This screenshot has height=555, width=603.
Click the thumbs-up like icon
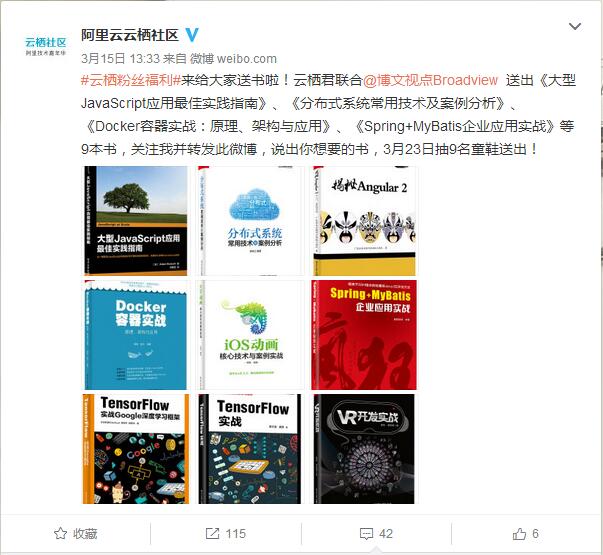click(x=519, y=533)
